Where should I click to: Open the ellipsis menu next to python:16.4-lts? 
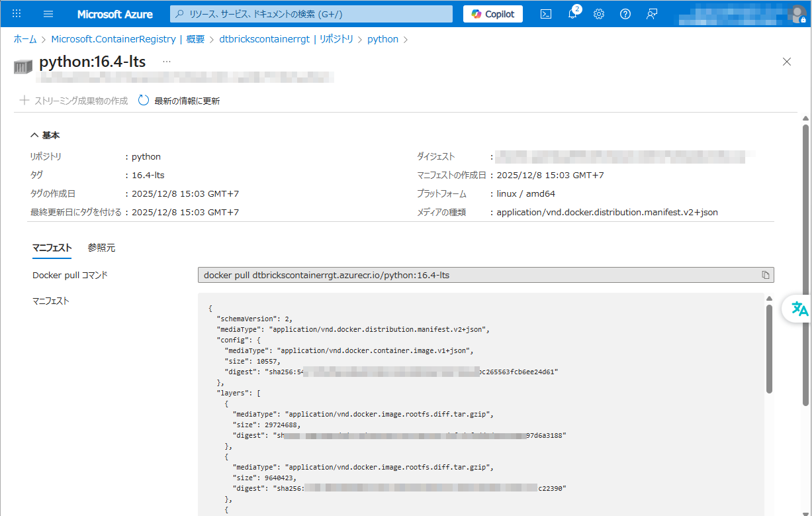point(167,62)
